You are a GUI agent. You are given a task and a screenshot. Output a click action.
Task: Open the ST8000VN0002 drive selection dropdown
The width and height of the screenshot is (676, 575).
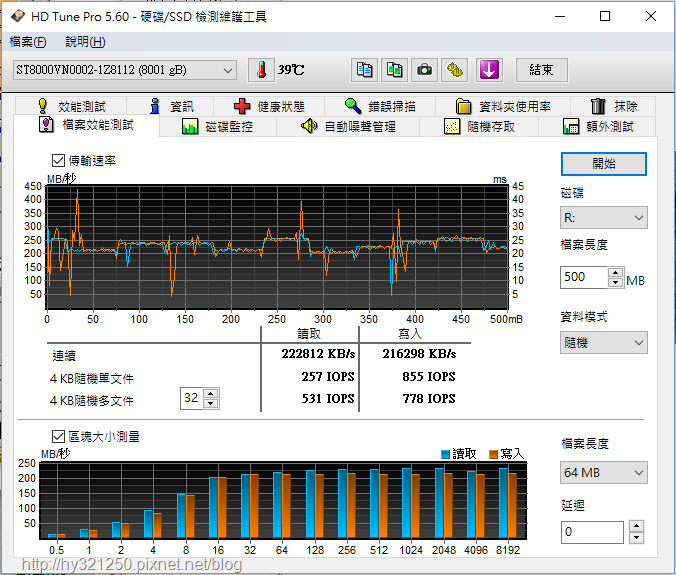(x=125, y=70)
